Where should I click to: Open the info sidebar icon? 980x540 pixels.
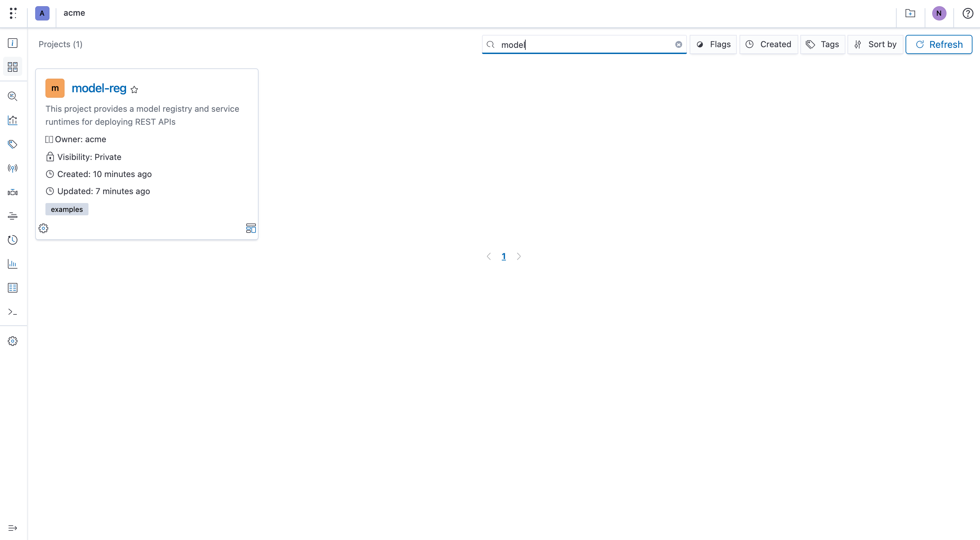pos(13,43)
